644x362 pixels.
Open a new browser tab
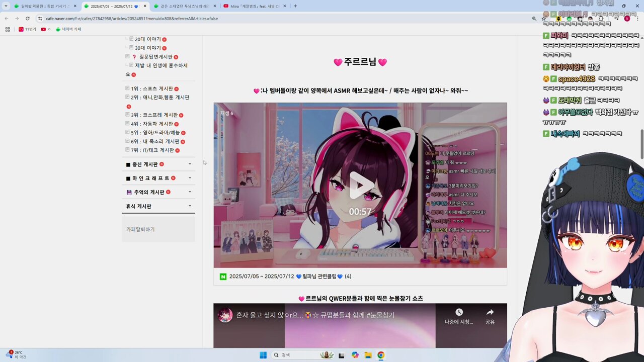tap(295, 6)
